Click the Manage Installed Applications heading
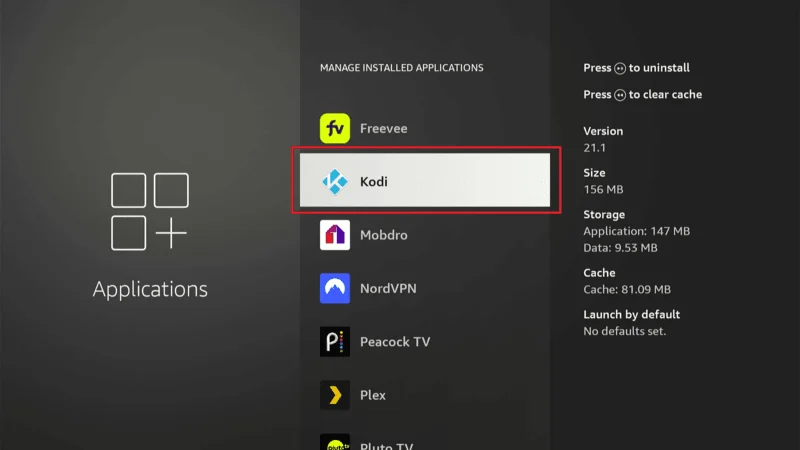800x450 pixels. (402, 68)
